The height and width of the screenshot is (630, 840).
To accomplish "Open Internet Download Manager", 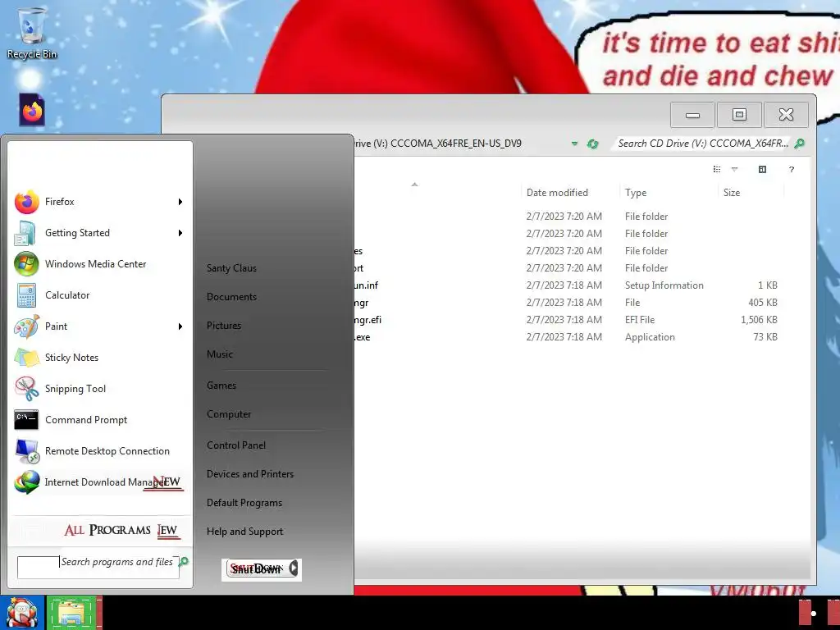I will (x=98, y=482).
